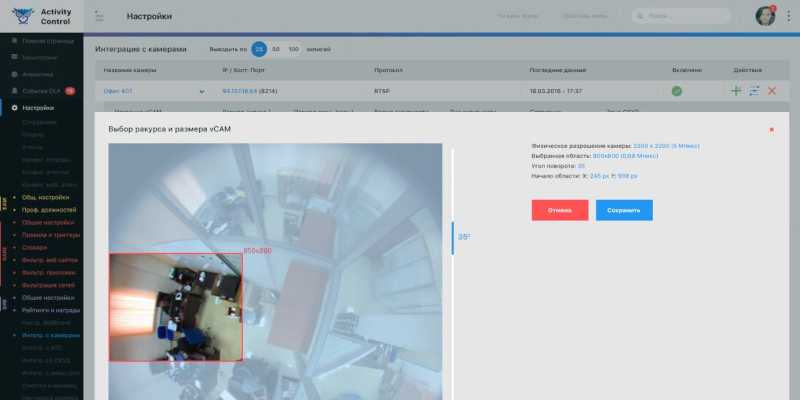
Task: Click the Activity Control owl logo
Action: click(23, 16)
